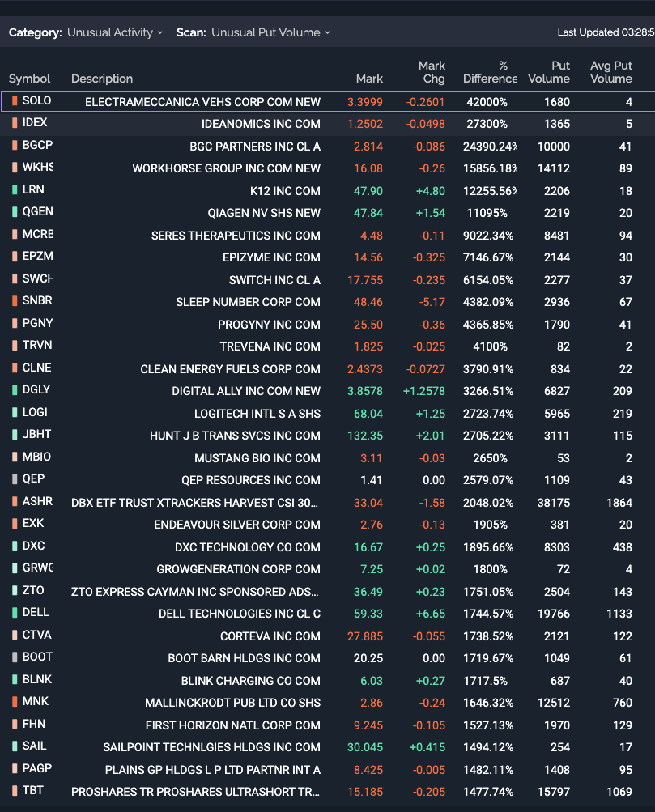Select the BLNK symbol

tap(37, 679)
